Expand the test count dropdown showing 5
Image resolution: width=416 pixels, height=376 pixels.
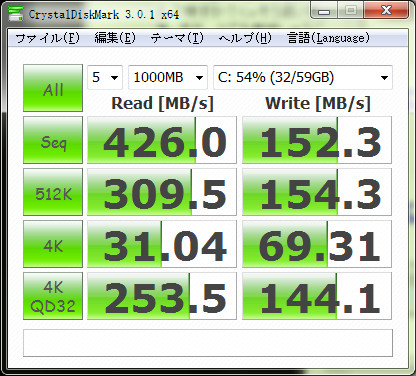click(x=105, y=78)
